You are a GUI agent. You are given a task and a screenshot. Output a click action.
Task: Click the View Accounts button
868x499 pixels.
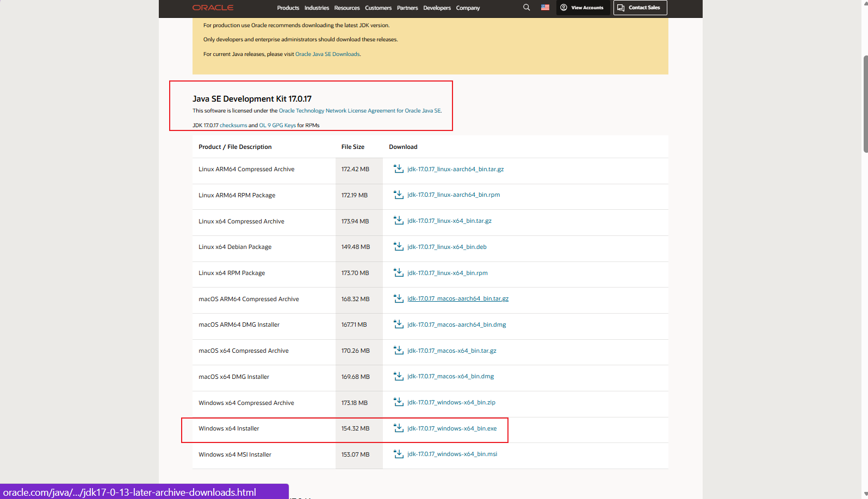[x=582, y=8]
